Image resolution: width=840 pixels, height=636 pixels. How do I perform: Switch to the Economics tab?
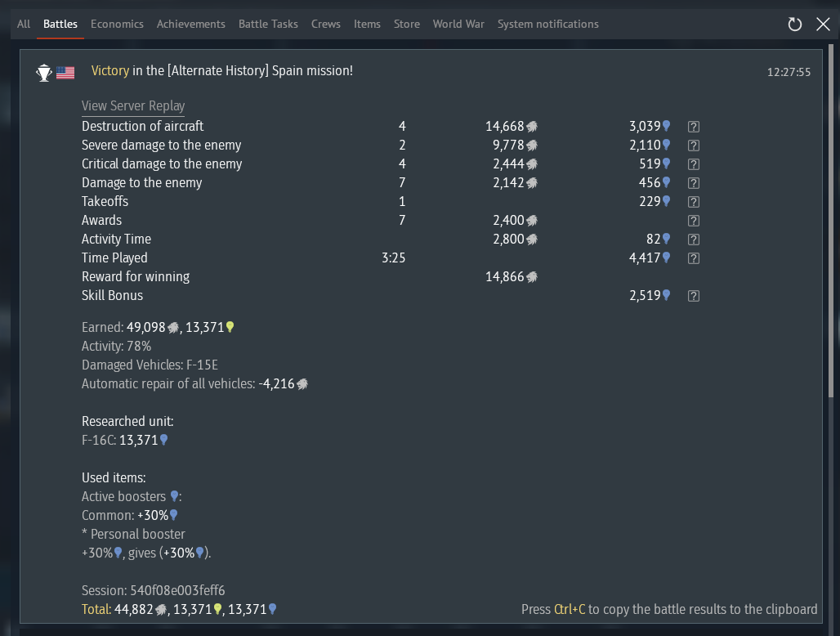pos(117,24)
